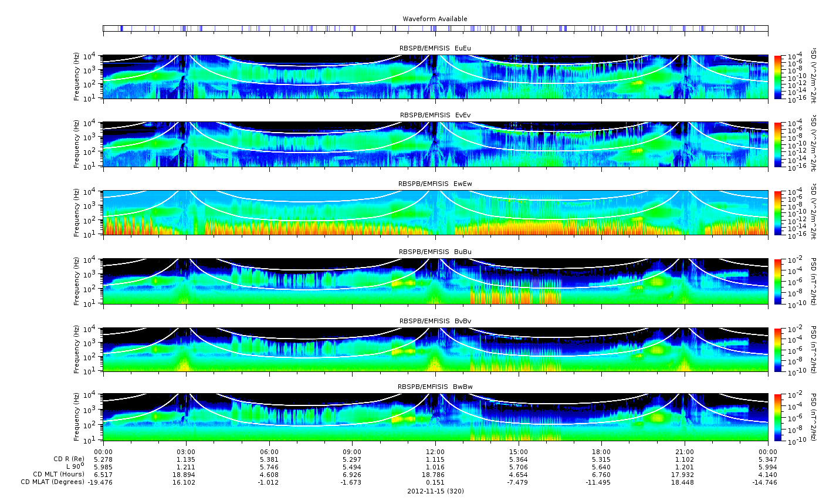Click the L 90° row label
The image size is (826, 504).
click(75, 466)
